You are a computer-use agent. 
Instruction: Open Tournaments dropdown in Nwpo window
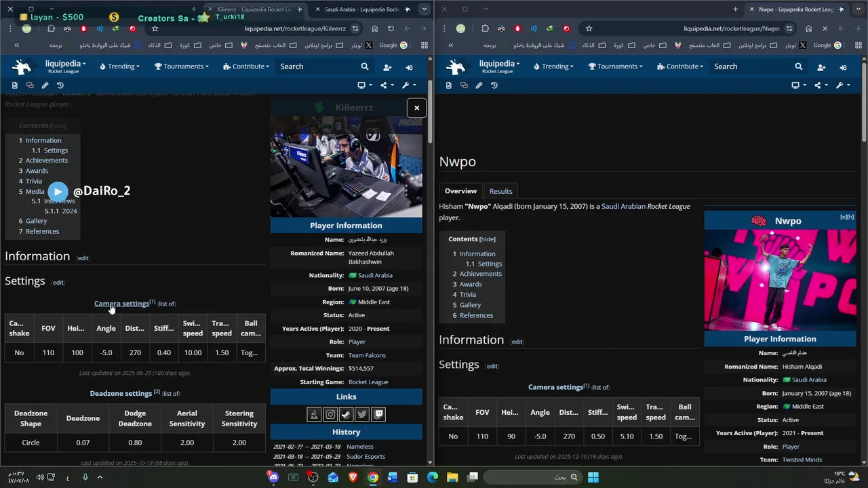615,66
